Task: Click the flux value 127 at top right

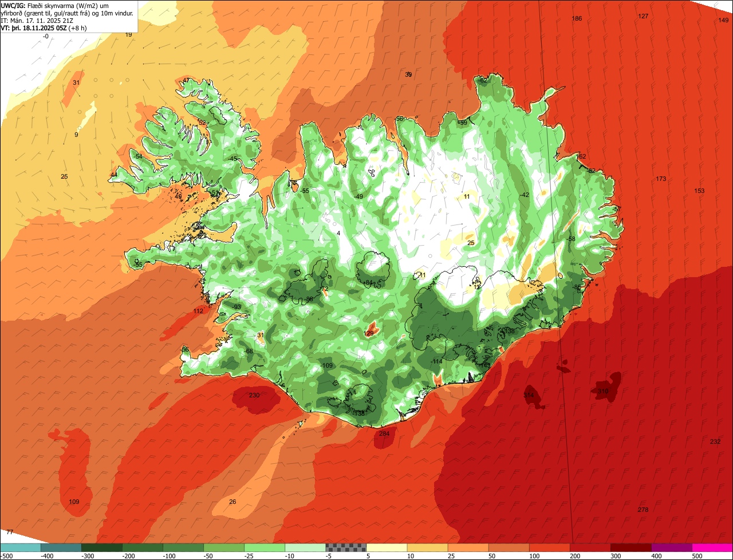Action: [x=643, y=16]
